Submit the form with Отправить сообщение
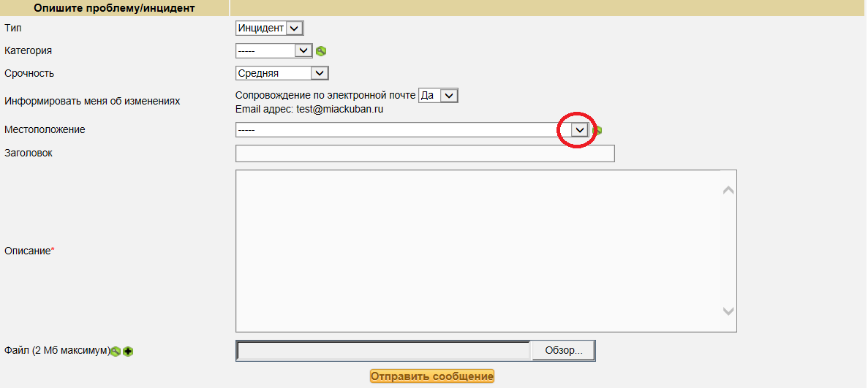This screenshot has width=868, height=391. tap(431, 376)
